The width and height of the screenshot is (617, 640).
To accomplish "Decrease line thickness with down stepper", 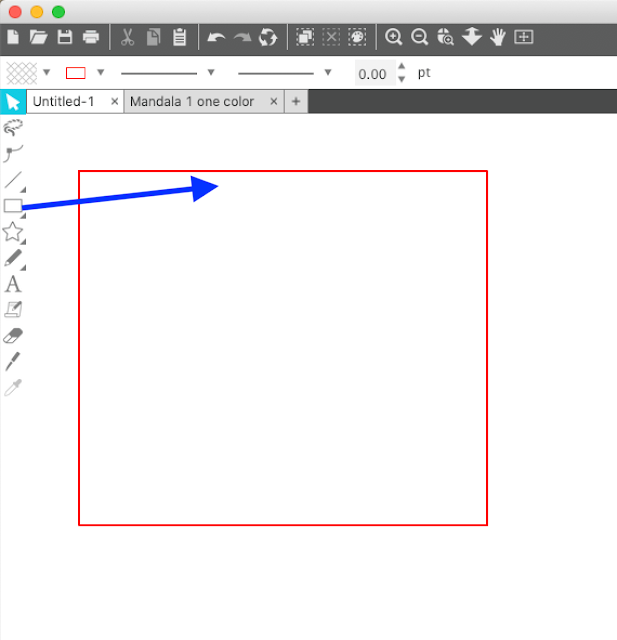I will (x=402, y=79).
